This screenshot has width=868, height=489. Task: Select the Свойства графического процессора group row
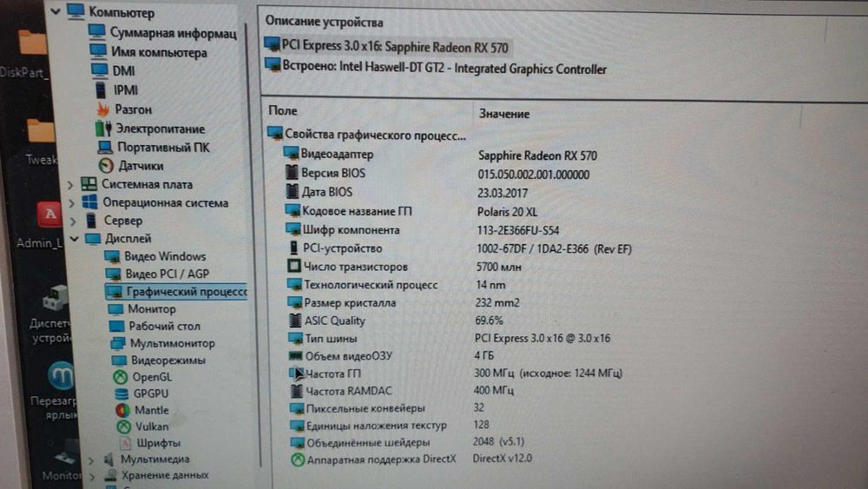coord(367,135)
